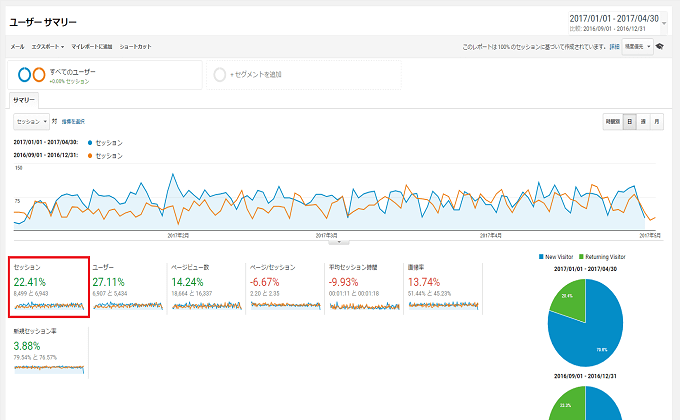Click the 3.88% new sessions value
Screen dimensions: 680x420
[x=27, y=346]
